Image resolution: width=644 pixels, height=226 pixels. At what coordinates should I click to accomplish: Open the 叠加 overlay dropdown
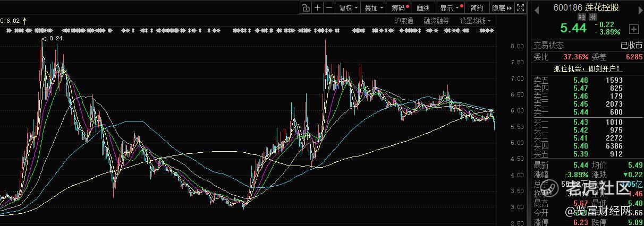point(374,8)
